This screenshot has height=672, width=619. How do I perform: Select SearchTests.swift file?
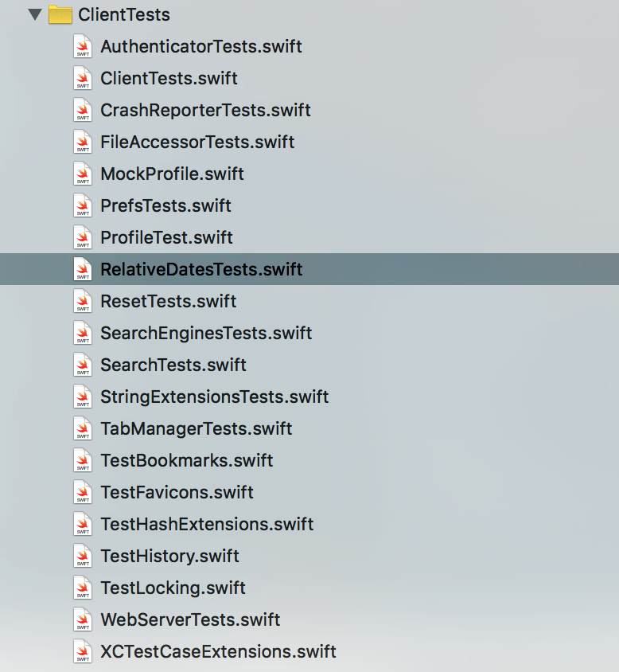[173, 365]
